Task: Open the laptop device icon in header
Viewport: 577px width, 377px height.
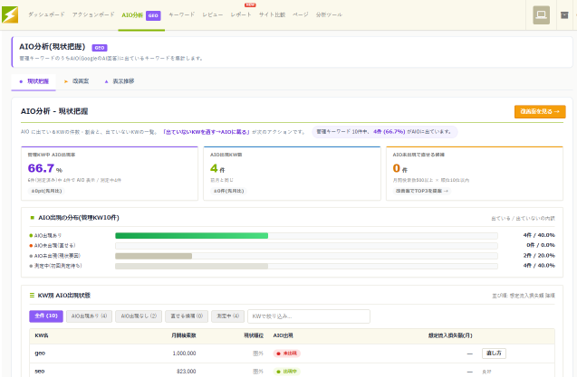Action: click(541, 15)
